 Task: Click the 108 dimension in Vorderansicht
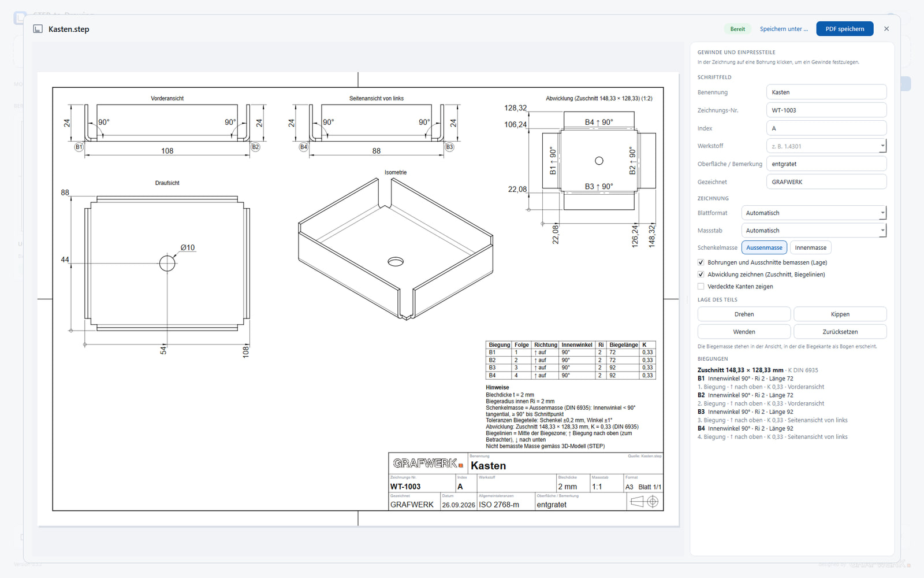tap(167, 151)
